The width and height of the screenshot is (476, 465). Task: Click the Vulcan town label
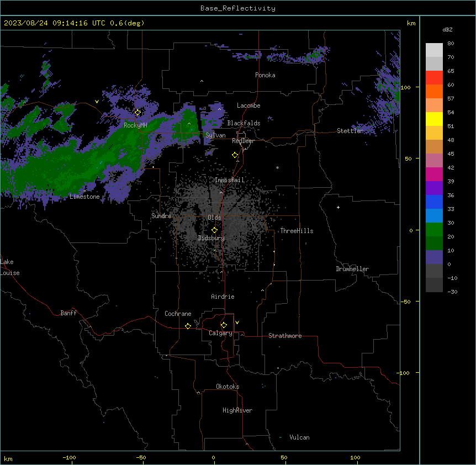pyautogui.click(x=300, y=437)
